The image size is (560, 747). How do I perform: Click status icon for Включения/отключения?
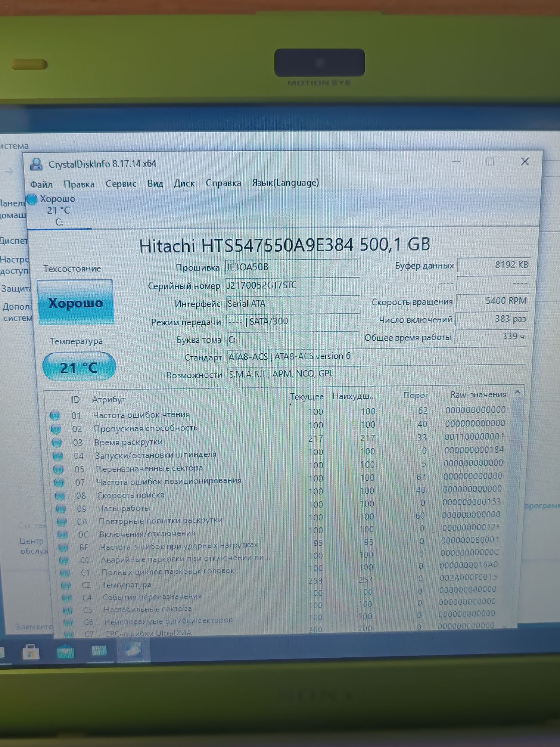pyautogui.click(x=63, y=535)
